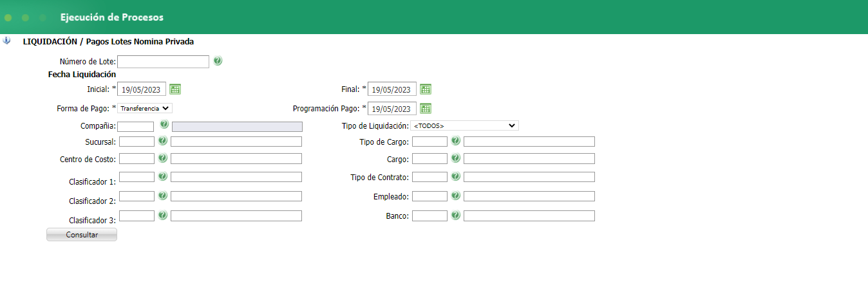Open help lookup for Número de Lote
Viewport: 868px width, 294px height.
tap(218, 61)
